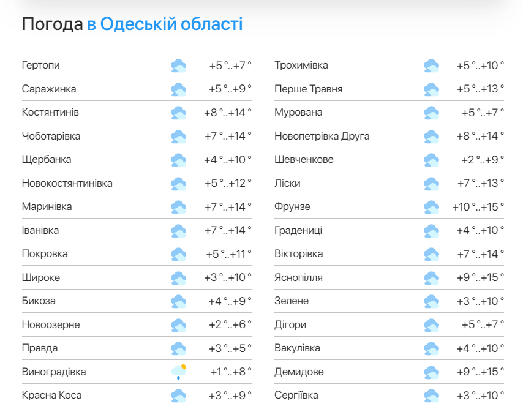This screenshot has width=523, height=420.
Task: Click the cloudy icon next to Гертопи
Action: click(x=178, y=66)
